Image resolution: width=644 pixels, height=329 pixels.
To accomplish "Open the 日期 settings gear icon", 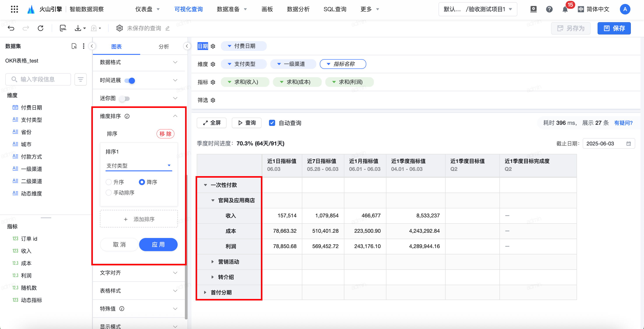I will coord(213,46).
